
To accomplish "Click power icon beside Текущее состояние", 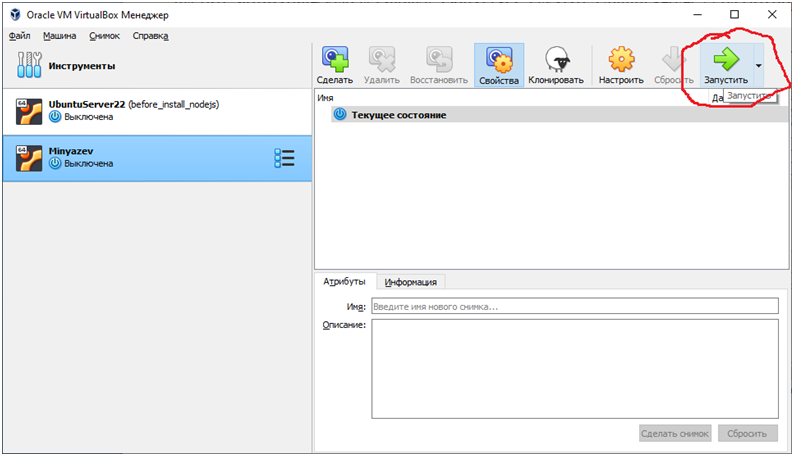I will click(340, 114).
